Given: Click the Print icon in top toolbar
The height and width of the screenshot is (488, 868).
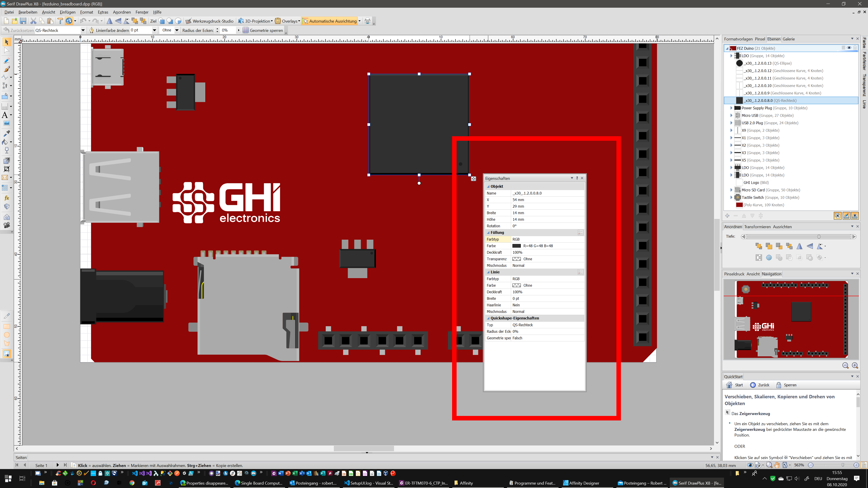Looking at the screenshot, I should [367, 21].
